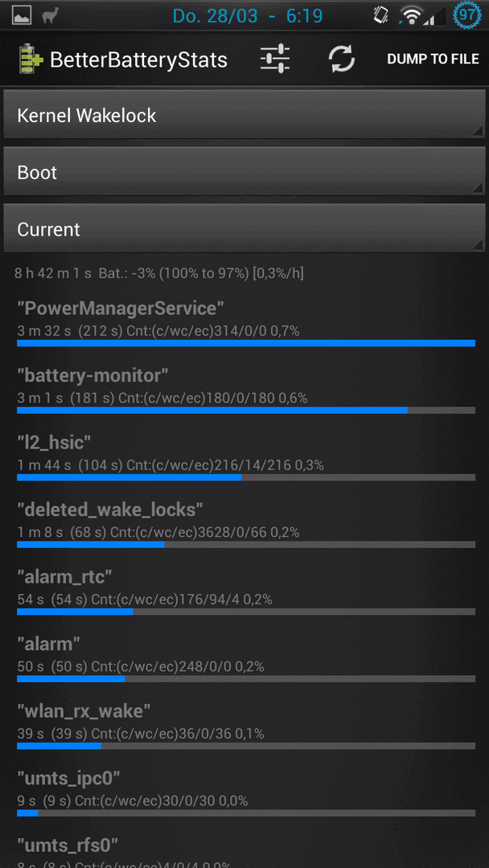This screenshot has height=868, width=489.
Task: Tap the "umts_ipc0" wakelock entry
Action: tap(246, 792)
